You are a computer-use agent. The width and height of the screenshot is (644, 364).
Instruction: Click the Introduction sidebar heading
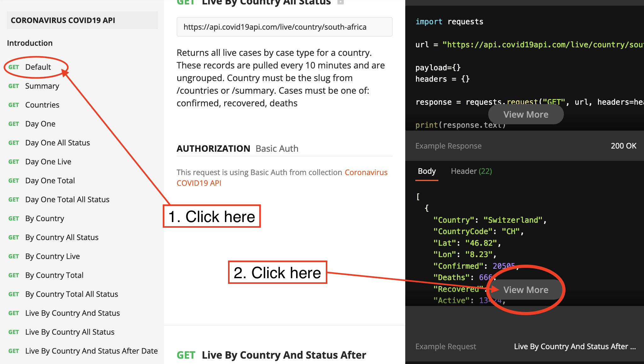click(30, 43)
